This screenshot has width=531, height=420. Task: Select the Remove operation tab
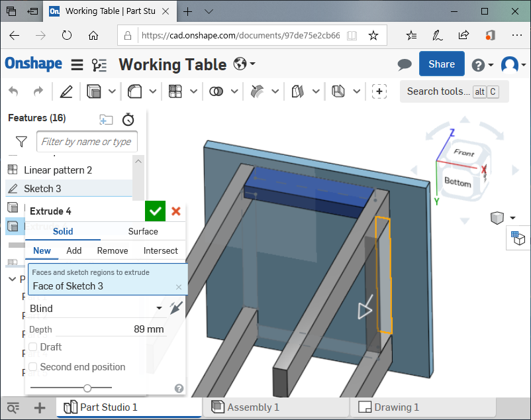(x=113, y=250)
